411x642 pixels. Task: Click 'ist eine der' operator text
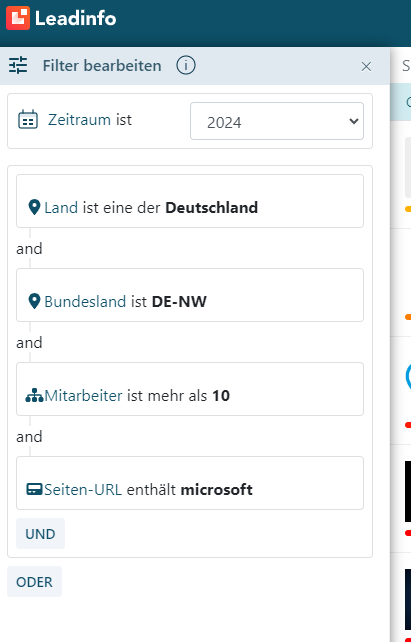[x=122, y=208]
